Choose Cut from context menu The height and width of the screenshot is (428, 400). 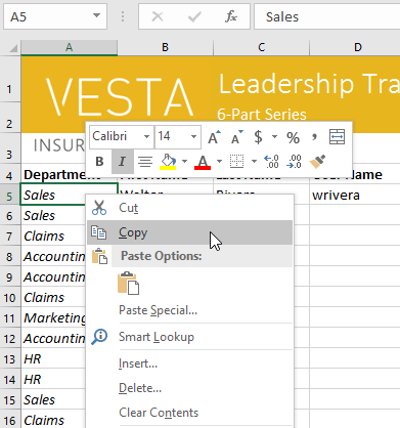(190, 208)
